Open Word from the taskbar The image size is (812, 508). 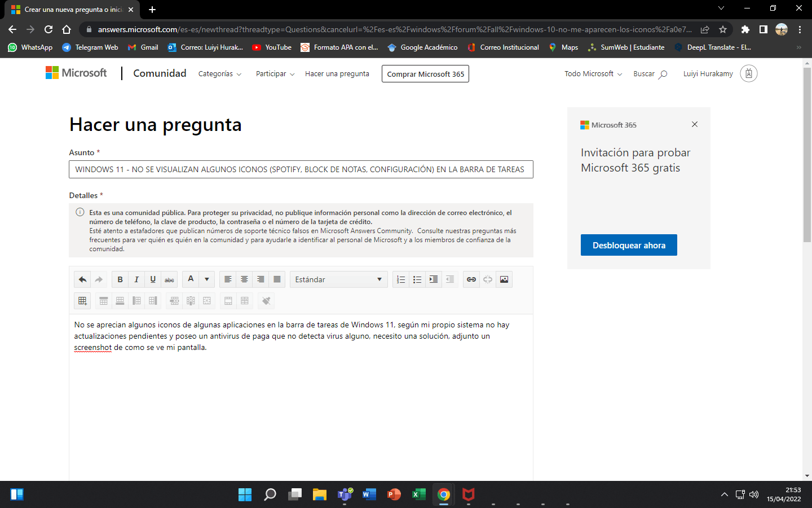369,494
